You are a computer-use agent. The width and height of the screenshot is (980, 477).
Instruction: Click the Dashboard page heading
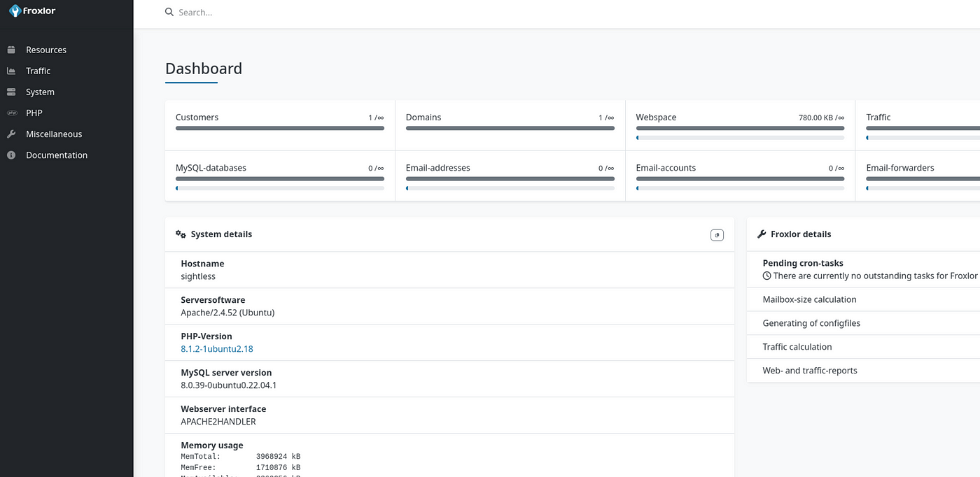tap(204, 69)
